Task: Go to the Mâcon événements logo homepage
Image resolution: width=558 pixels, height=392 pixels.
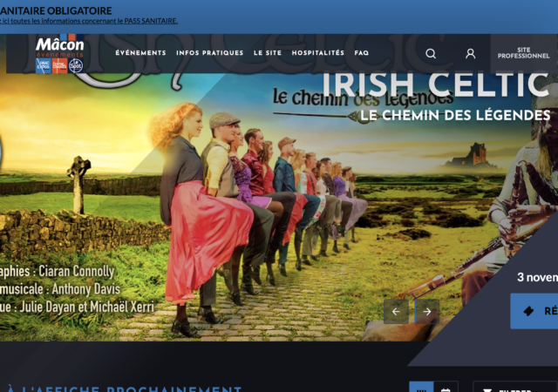Action: pos(60,55)
